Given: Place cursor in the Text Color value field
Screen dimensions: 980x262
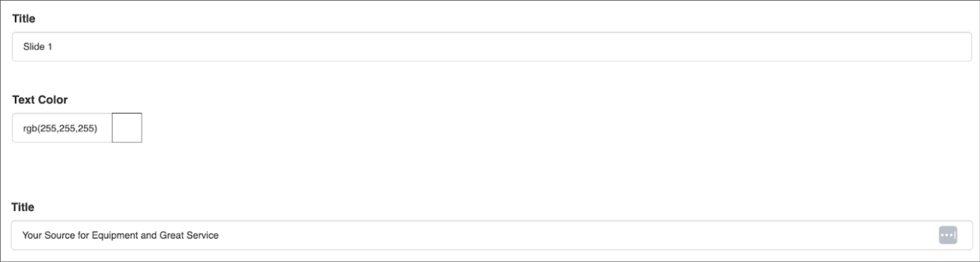Looking at the screenshot, I should [x=61, y=128].
